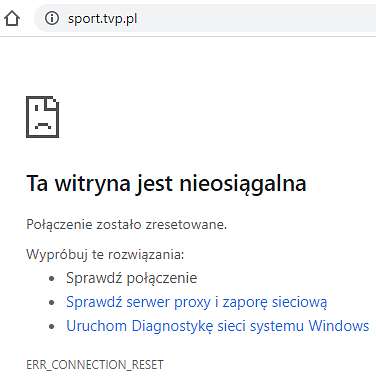This screenshot has height=379, width=376.
Task: Open the browser Home page icon
Action: [12, 18]
